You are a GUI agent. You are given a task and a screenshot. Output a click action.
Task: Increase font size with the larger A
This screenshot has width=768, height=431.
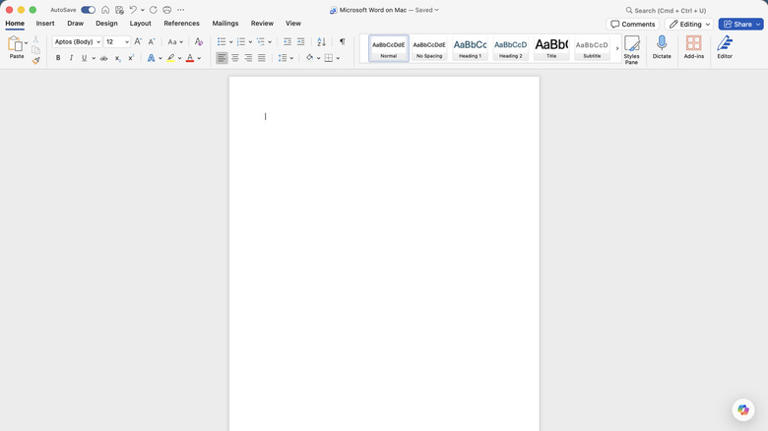click(x=138, y=42)
